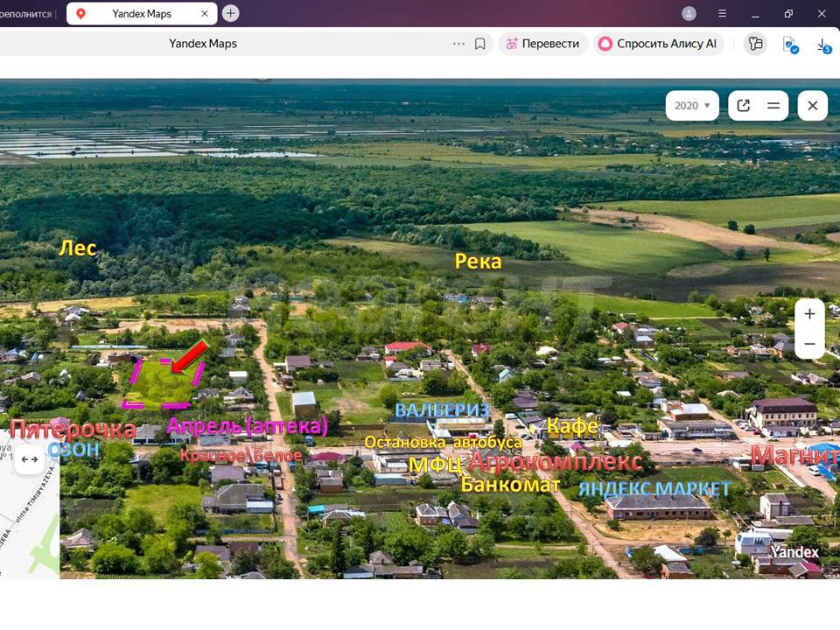Viewport: 840px width, 630px height.
Task: Open a new browser tab
Action: [x=230, y=13]
